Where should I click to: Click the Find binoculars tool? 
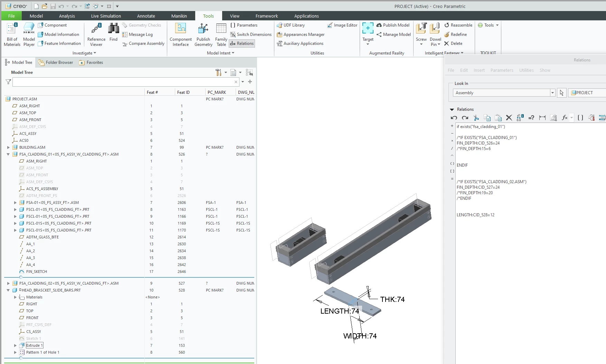pyautogui.click(x=114, y=32)
